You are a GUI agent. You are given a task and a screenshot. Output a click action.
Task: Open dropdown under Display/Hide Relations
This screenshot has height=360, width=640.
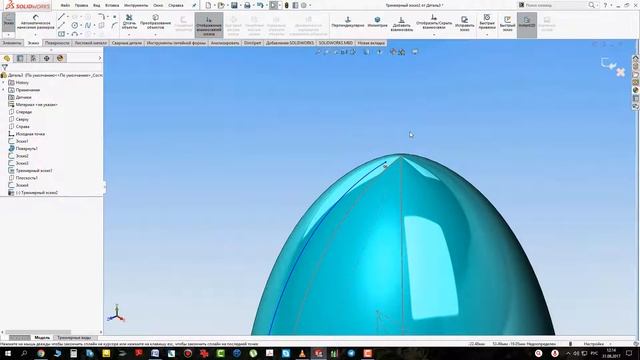pyautogui.click(x=434, y=35)
